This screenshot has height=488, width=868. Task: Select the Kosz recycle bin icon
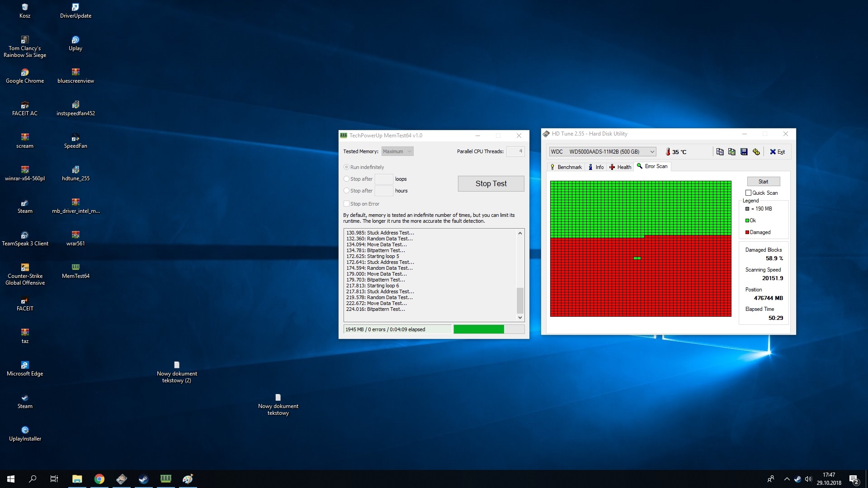click(25, 11)
